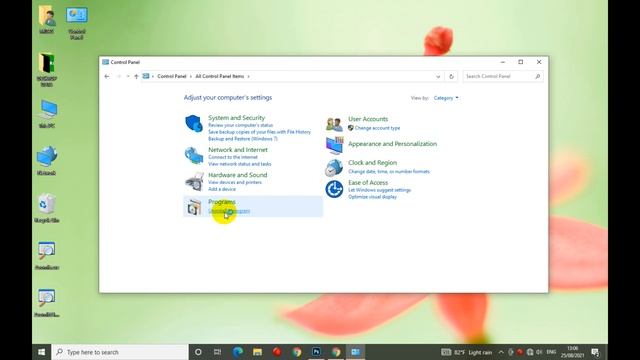Go up one level with the Up arrow
The height and width of the screenshot is (360, 640).
coord(136,76)
